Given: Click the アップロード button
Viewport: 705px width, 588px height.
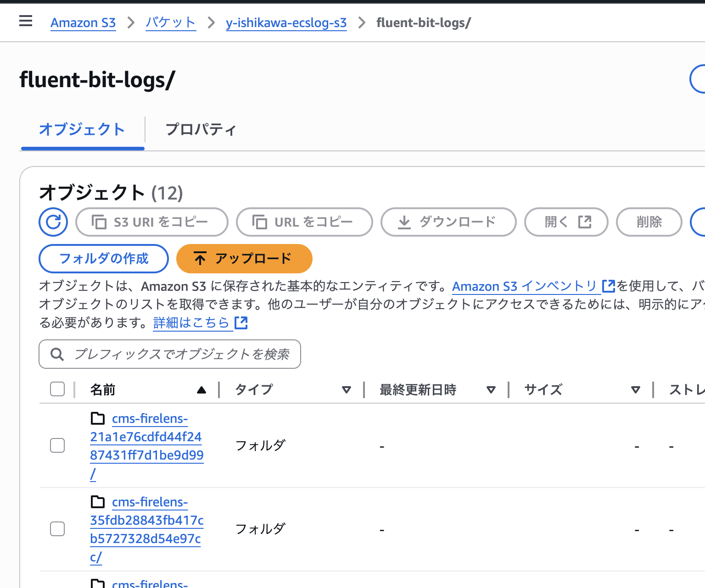Looking at the screenshot, I should pos(244,259).
